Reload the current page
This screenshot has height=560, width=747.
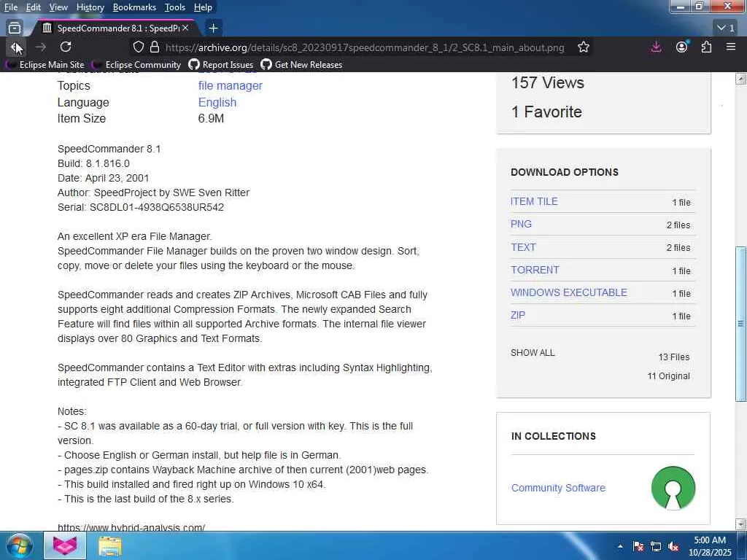66,47
